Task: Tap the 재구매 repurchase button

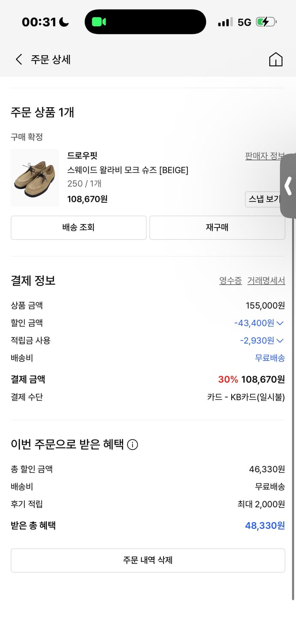Action: click(217, 228)
